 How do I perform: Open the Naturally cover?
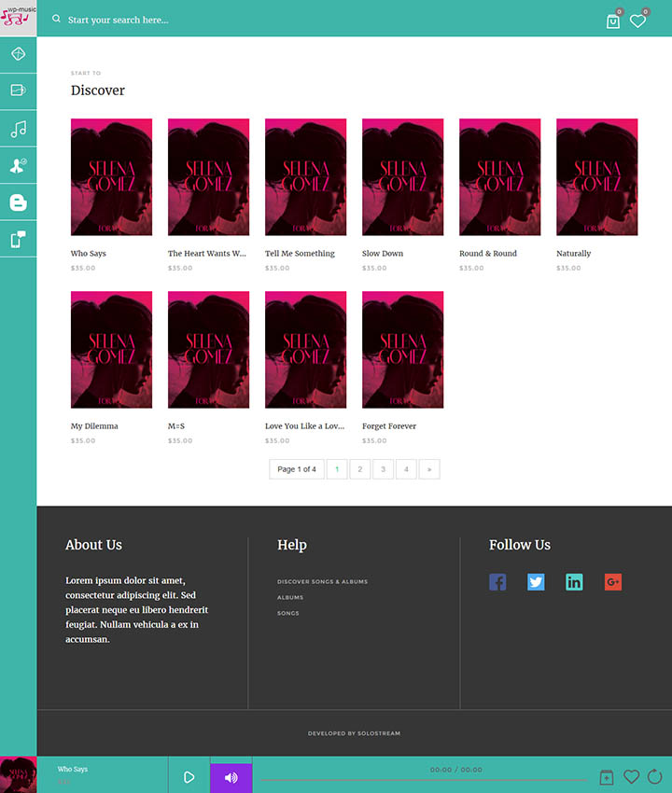point(597,177)
